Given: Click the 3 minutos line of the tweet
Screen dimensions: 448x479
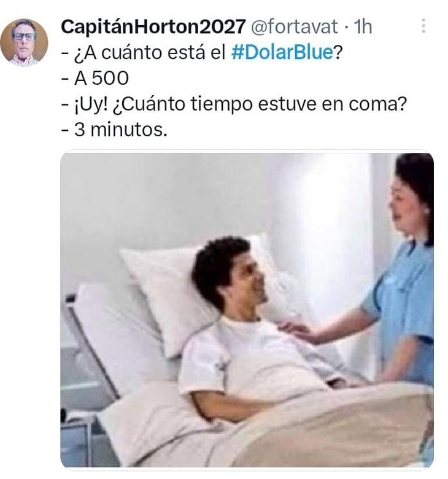Looking at the screenshot, I should pos(115,130).
